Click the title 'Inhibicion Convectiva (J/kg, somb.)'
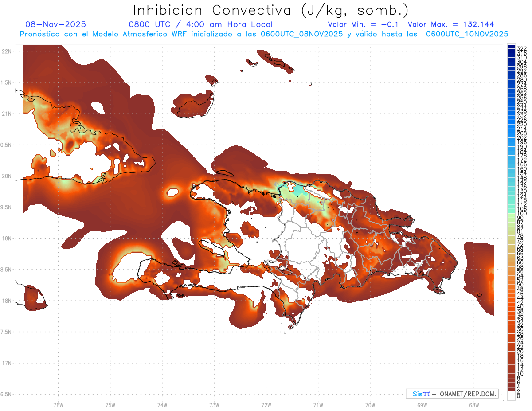532x411 pixels. tap(271, 11)
